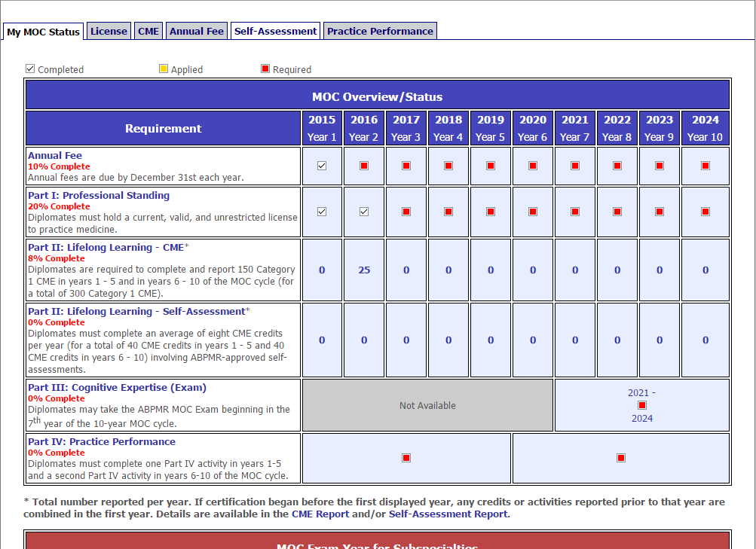Click Annual Fee required marker for 2016
The image size is (756, 549).
tap(364, 166)
